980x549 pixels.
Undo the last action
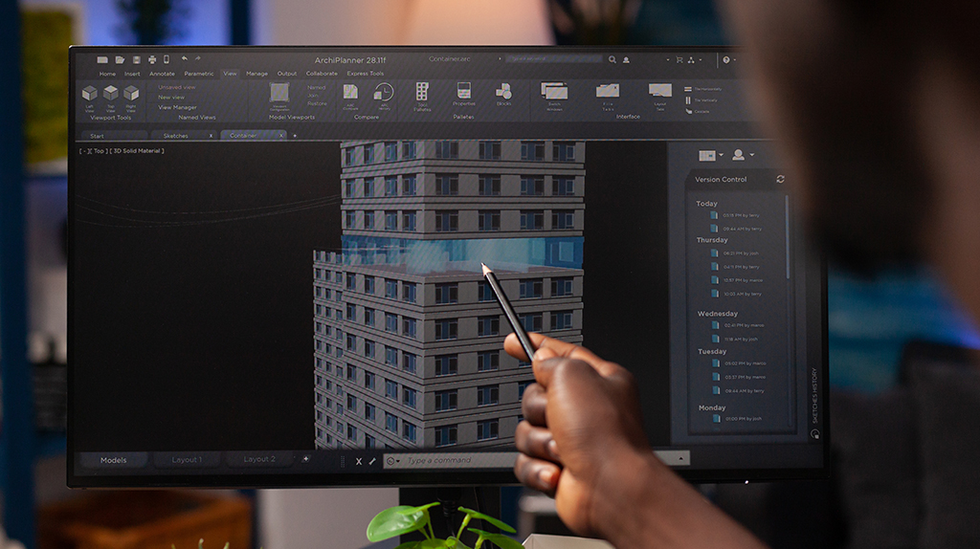point(185,58)
